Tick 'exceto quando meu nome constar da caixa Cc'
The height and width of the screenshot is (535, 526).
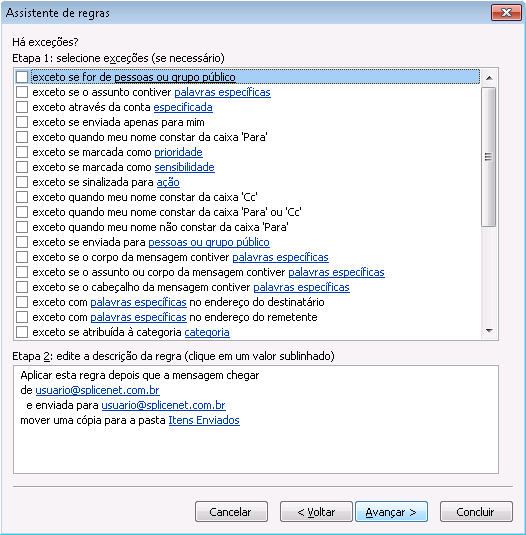click(22, 197)
